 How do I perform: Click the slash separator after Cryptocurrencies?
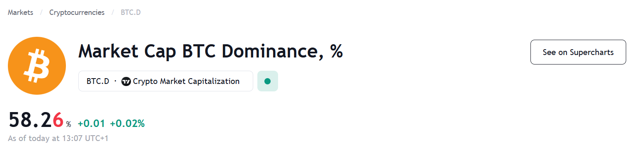point(113,12)
